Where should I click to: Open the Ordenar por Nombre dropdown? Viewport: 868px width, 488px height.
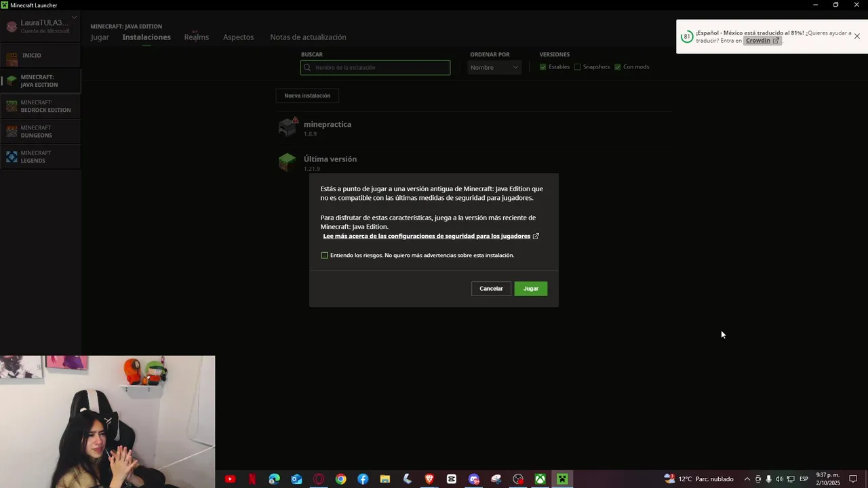[494, 67]
